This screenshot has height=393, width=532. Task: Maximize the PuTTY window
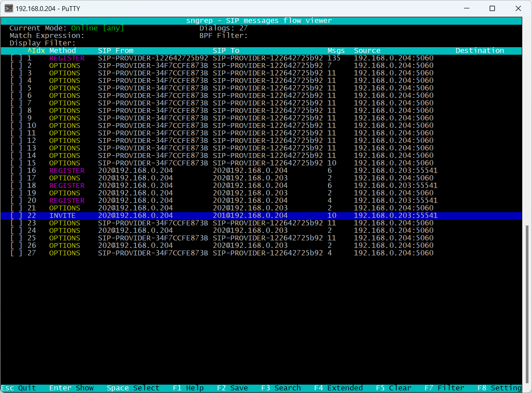click(492, 8)
